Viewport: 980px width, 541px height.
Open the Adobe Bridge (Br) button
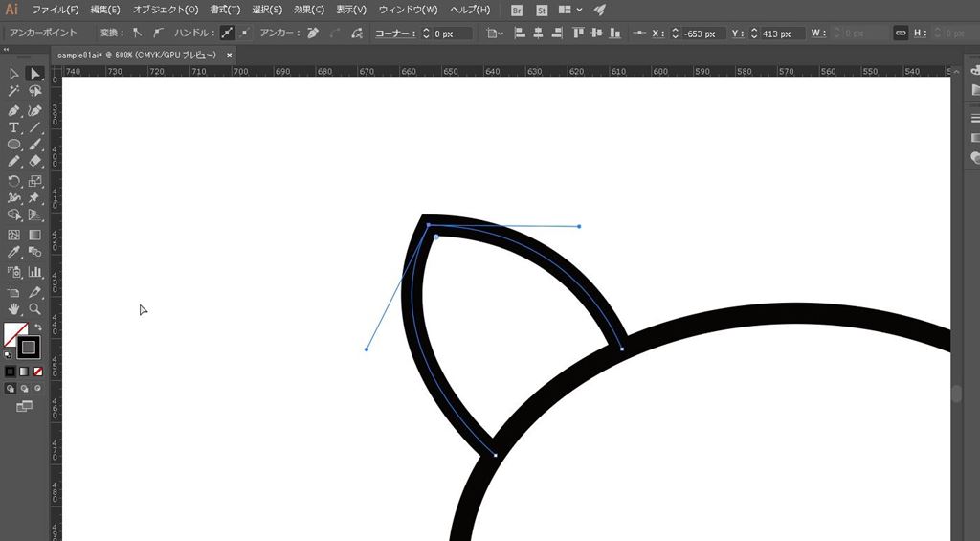pyautogui.click(x=517, y=10)
